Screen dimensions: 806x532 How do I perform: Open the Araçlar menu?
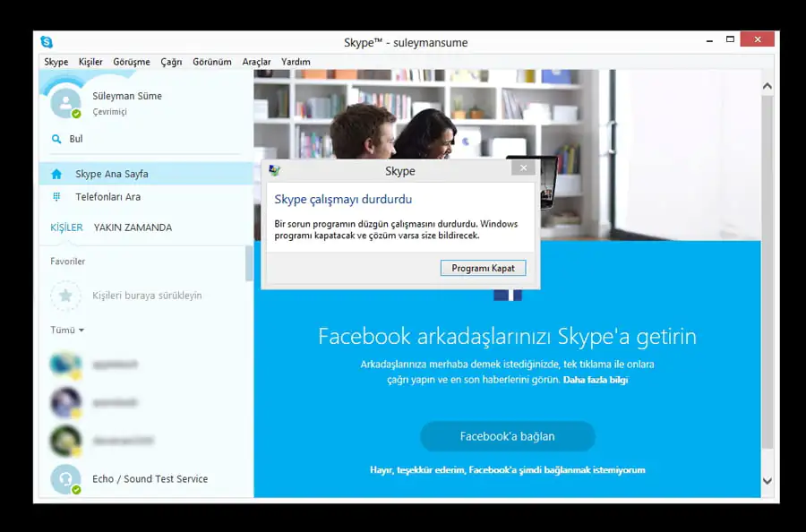[x=256, y=62]
